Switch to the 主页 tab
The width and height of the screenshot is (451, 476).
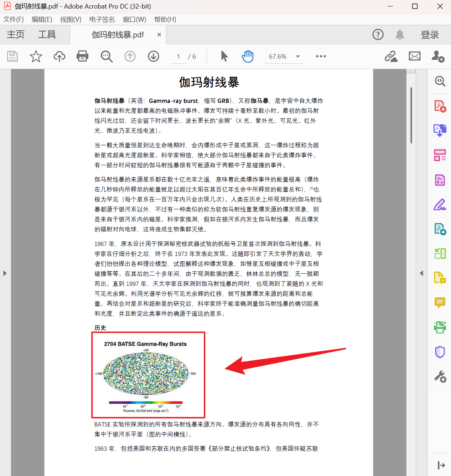(x=15, y=35)
